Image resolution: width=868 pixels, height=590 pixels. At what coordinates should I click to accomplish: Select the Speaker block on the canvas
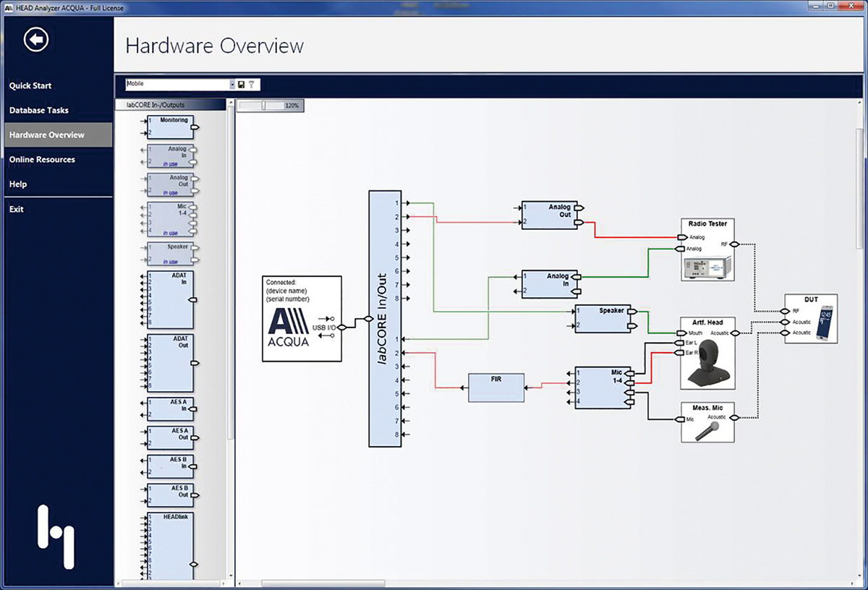(x=603, y=319)
